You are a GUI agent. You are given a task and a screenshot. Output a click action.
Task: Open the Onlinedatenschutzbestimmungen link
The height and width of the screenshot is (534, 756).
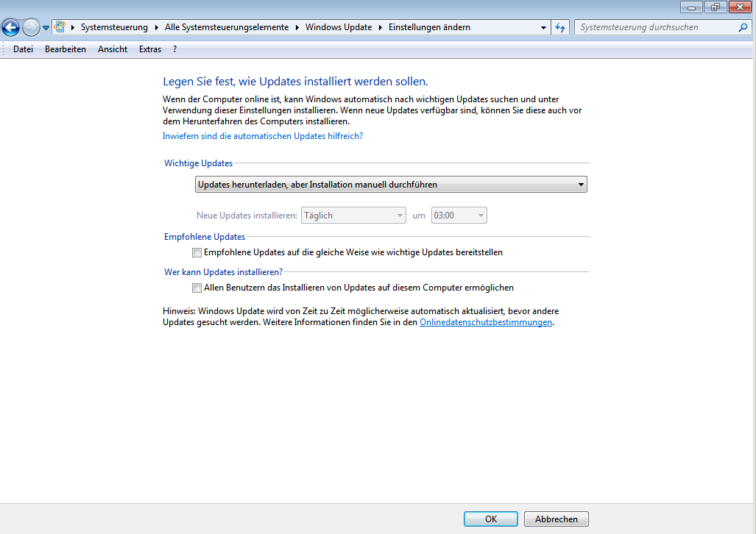tap(486, 322)
